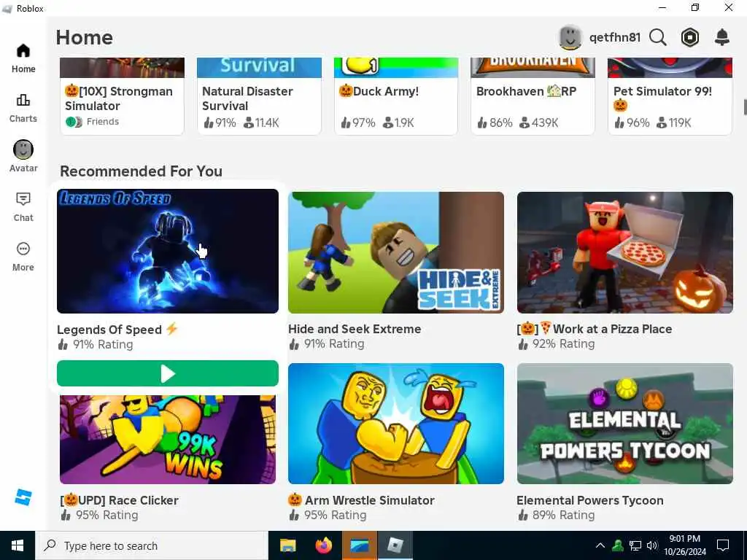Click the orange-highlighted taskbar app icon

[360, 545]
